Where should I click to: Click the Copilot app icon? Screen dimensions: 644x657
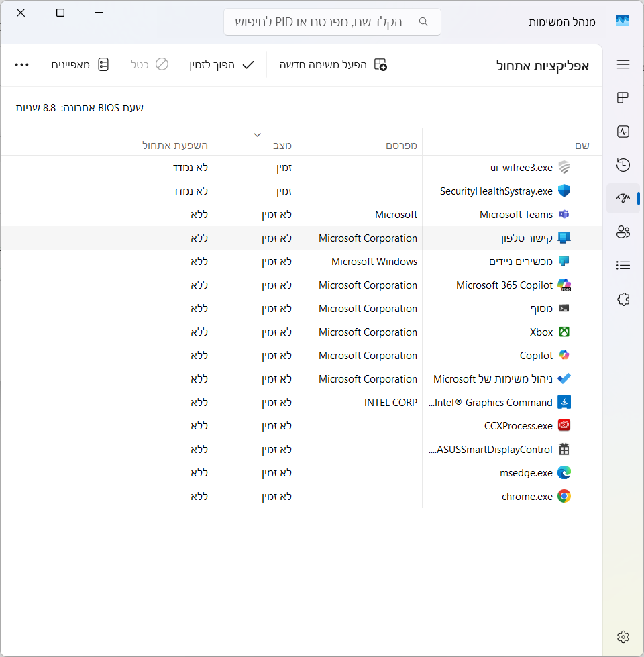click(564, 355)
